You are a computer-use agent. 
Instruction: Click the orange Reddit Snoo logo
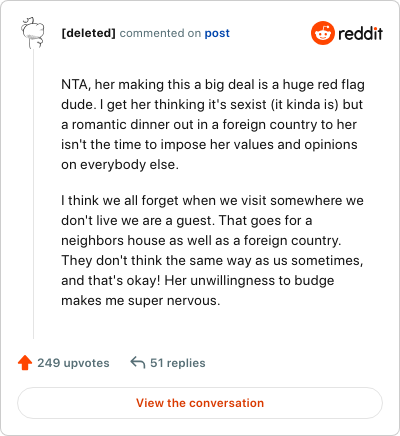coord(322,33)
